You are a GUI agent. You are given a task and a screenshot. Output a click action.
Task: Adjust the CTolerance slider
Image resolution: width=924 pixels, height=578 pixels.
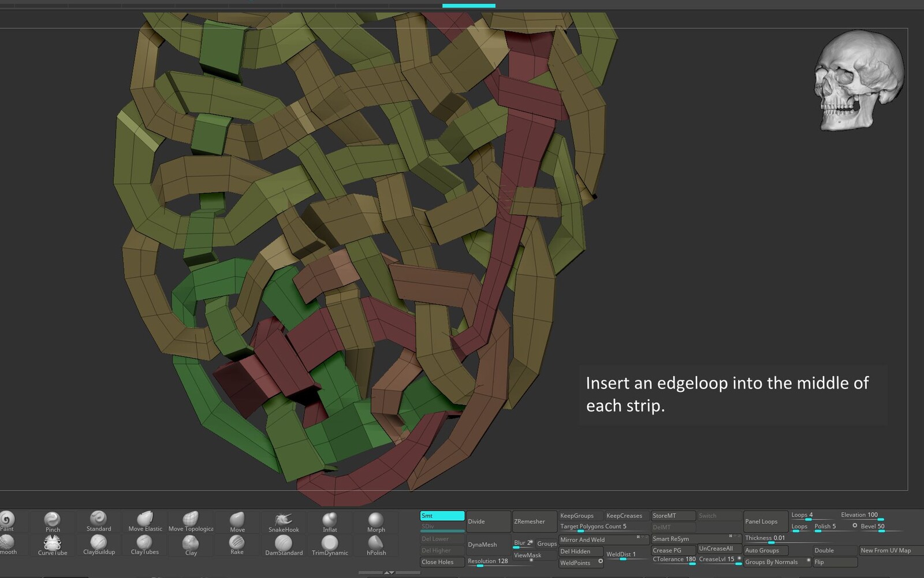coord(673,560)
